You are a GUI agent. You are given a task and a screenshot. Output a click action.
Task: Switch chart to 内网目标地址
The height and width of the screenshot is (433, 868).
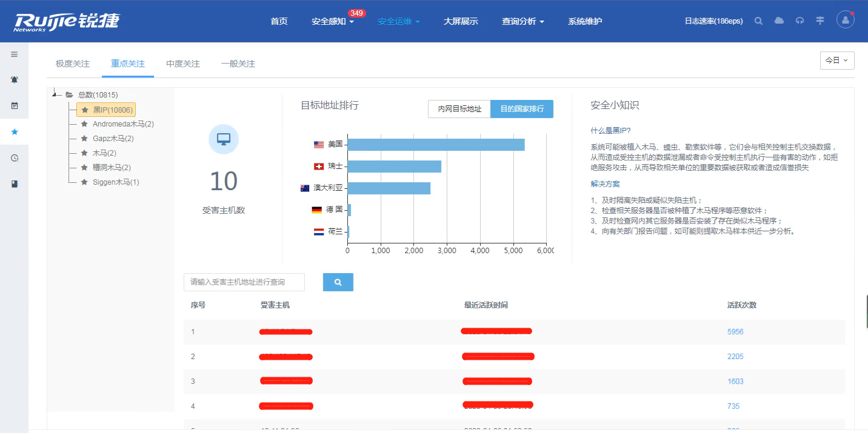[x=459, y=109]
